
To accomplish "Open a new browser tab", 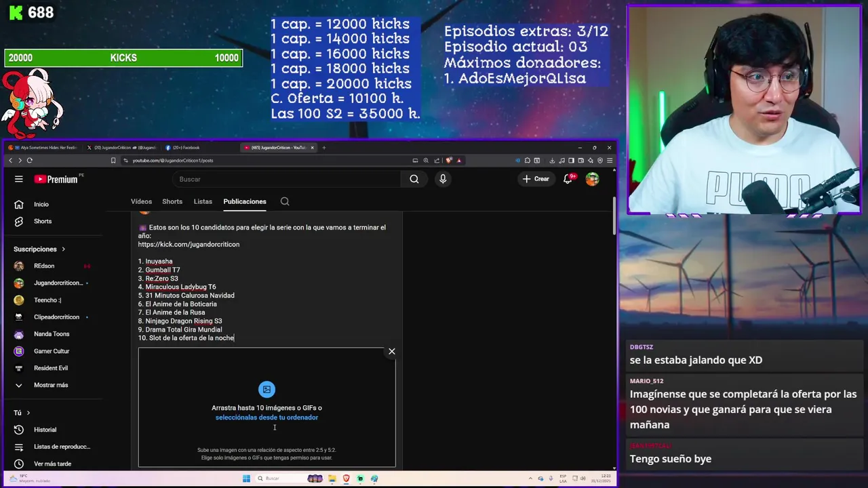I will click(x=323, y=147).
